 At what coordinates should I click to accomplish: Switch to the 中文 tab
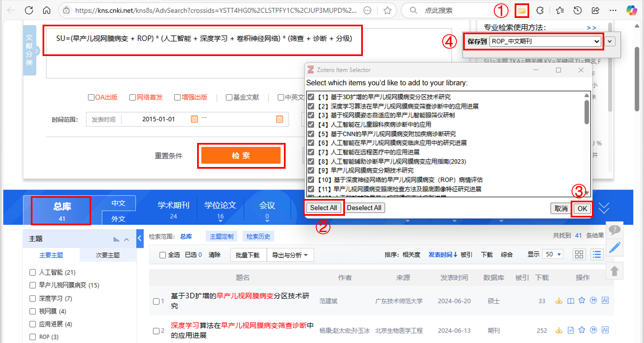point(118,203)
